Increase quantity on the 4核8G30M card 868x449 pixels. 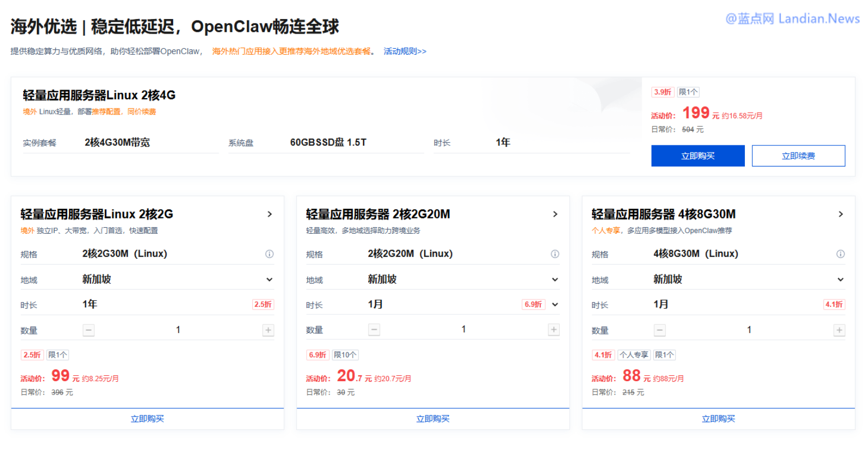[x=839, y=330]
